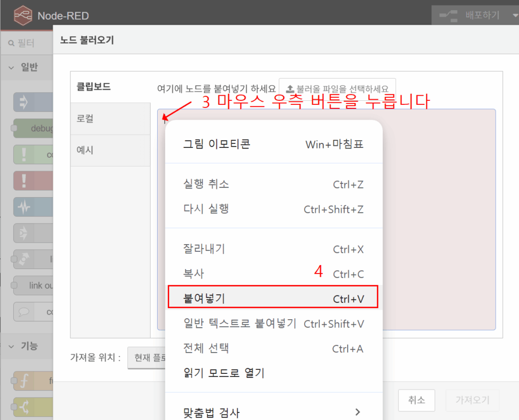The width and height of the screenshot is (519, 420).
Task: Select the inject node arrow icon
Action: coord(23,102)
